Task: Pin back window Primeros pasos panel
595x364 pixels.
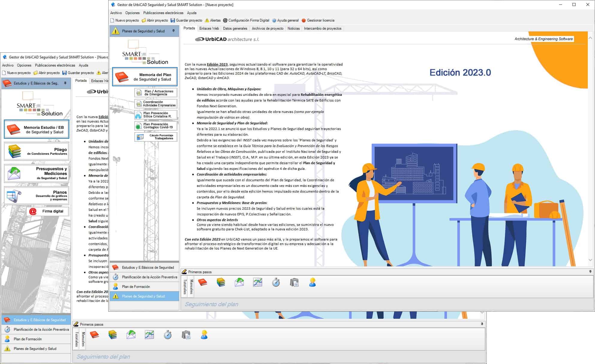Action: 482,324
